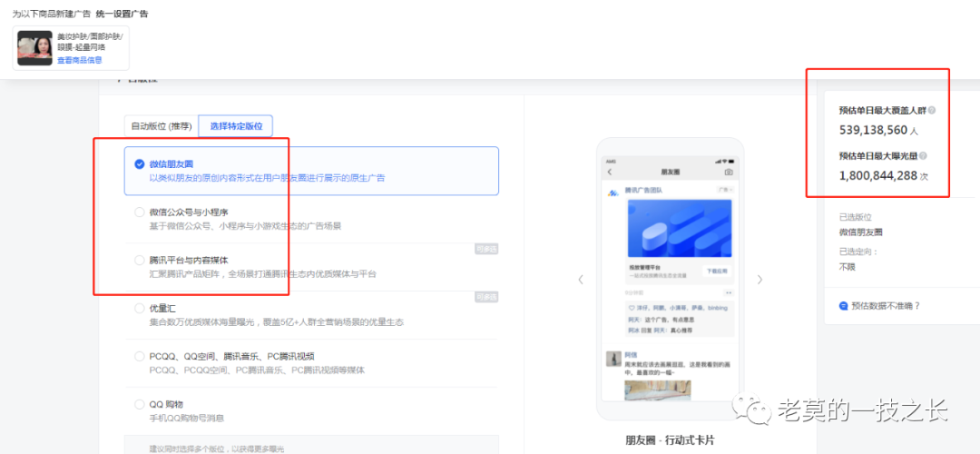Click the 手机QQ购物号消息 description text

click(186, 418)
